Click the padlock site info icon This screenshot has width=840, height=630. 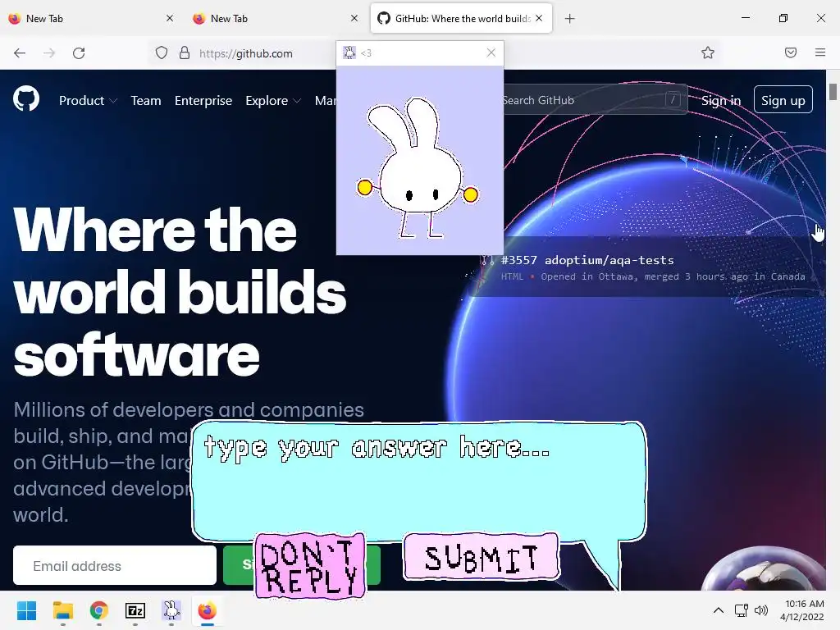pos(185,52)
